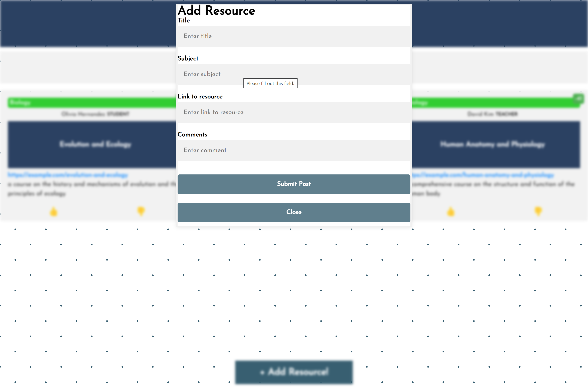Close the Add Resource dialog
Screen dimensions: 588x392
[x=294, y=212]
